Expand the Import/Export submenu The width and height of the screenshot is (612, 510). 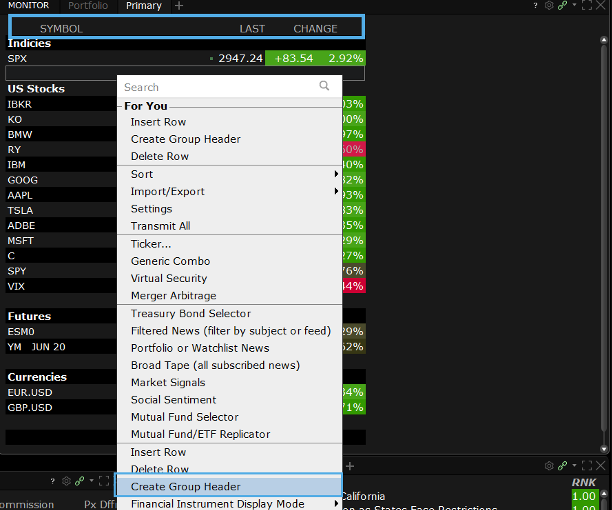coord(230,191)
